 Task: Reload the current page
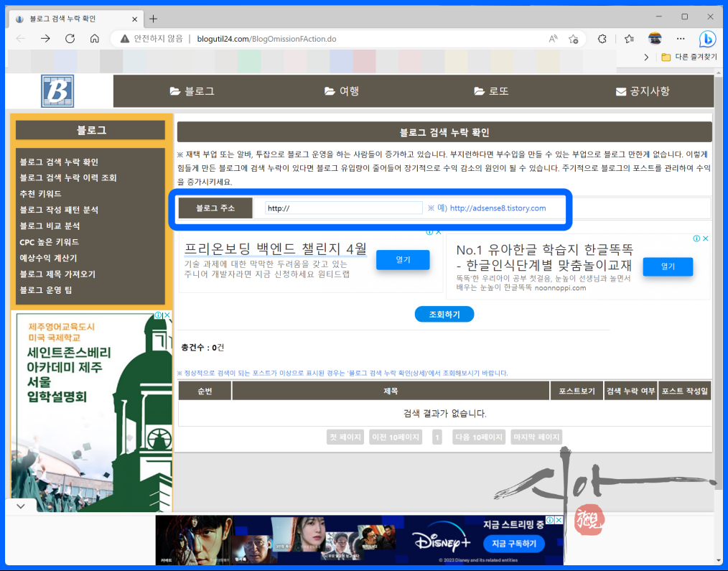tap(70, 39)
